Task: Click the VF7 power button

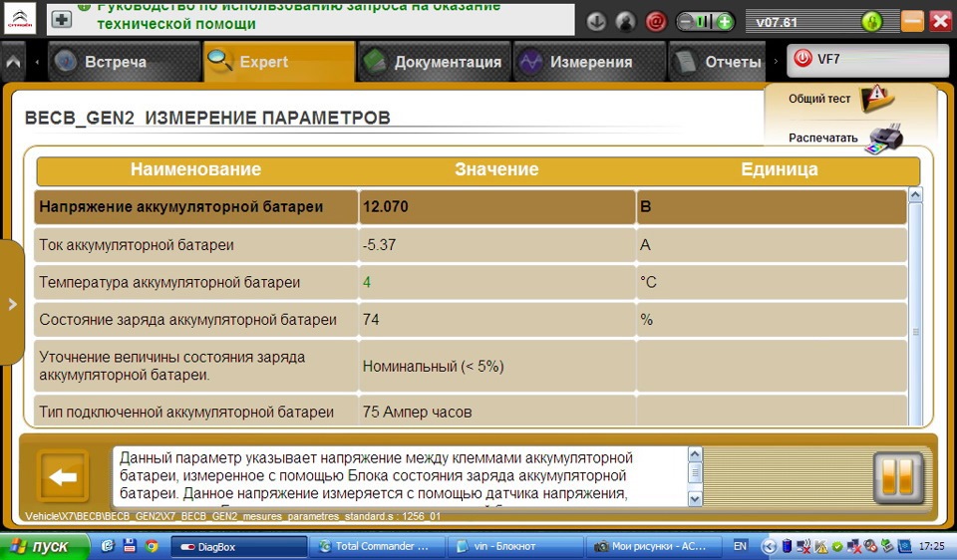Action: point(801,59)
